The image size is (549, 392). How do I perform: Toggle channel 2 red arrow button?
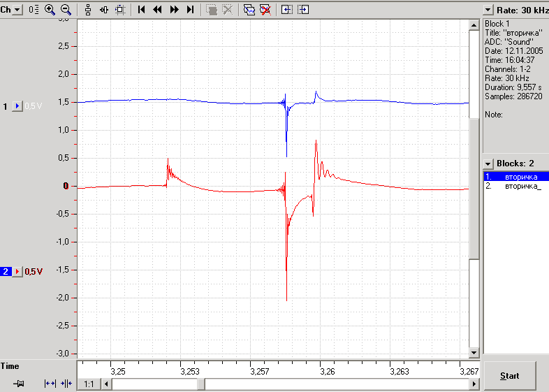pos(17,272)
